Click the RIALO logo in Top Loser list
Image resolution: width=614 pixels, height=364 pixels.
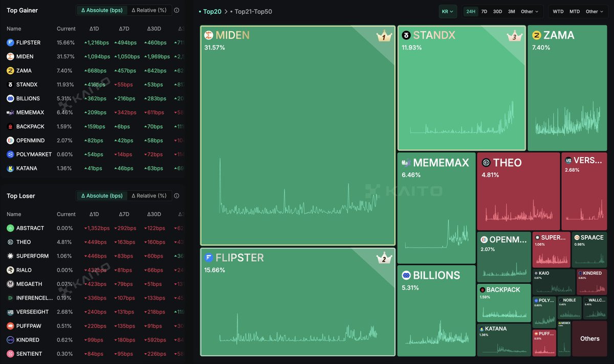tap(10, 270)
